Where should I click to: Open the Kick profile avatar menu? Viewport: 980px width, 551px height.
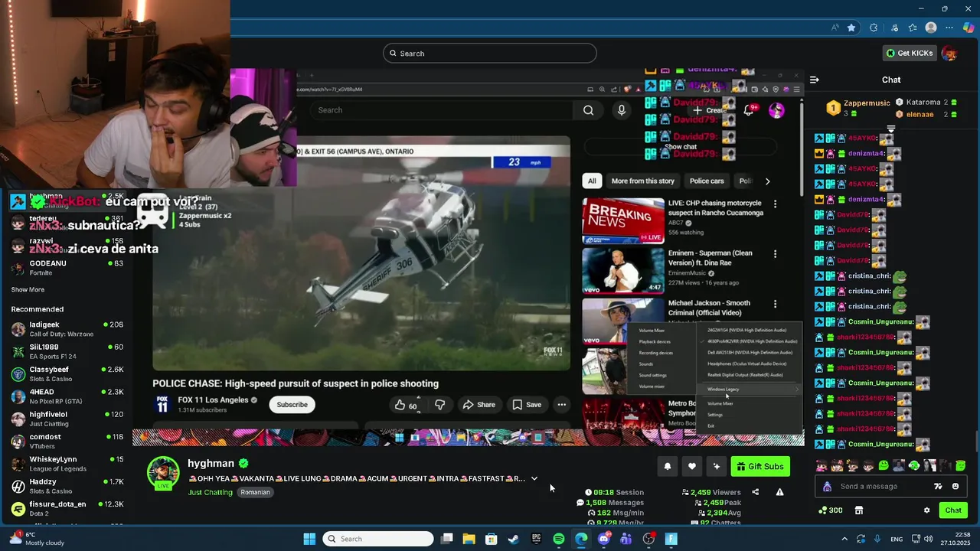(949, 54)
